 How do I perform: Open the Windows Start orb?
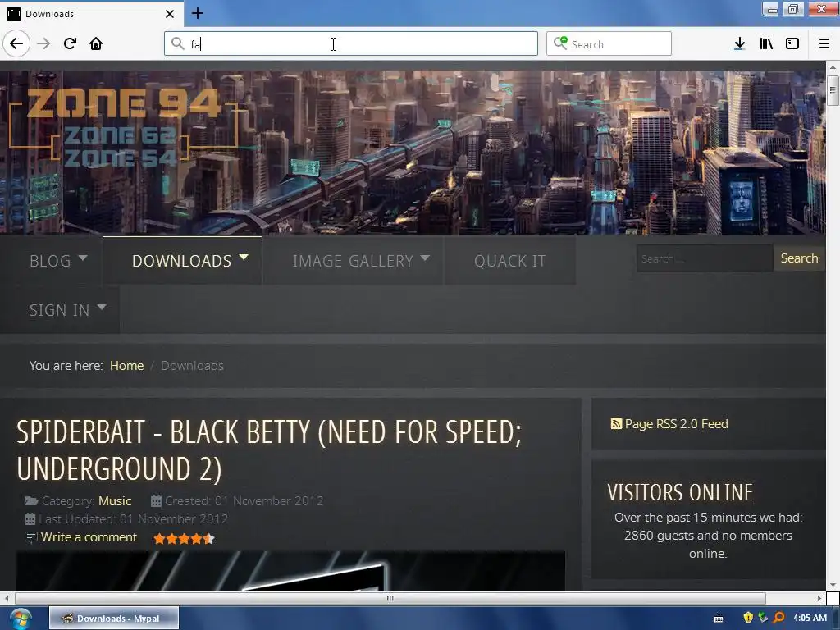(x=21, y=619)
